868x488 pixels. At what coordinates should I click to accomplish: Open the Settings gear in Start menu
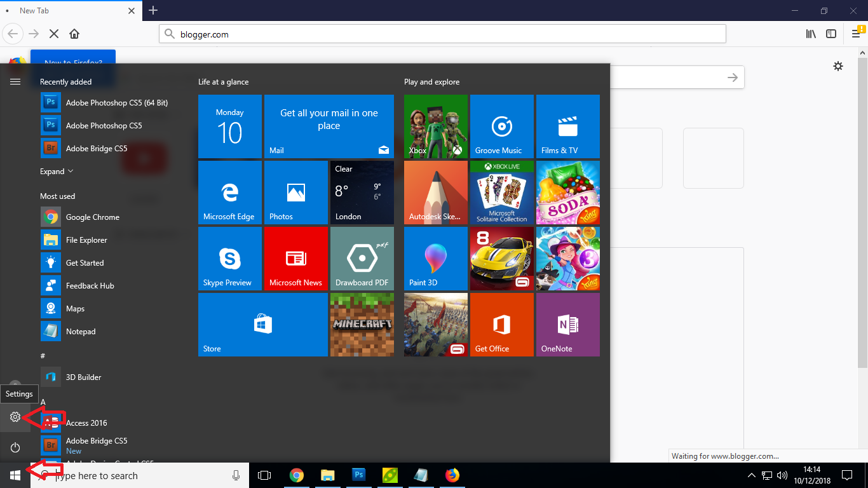click(15, 417)
